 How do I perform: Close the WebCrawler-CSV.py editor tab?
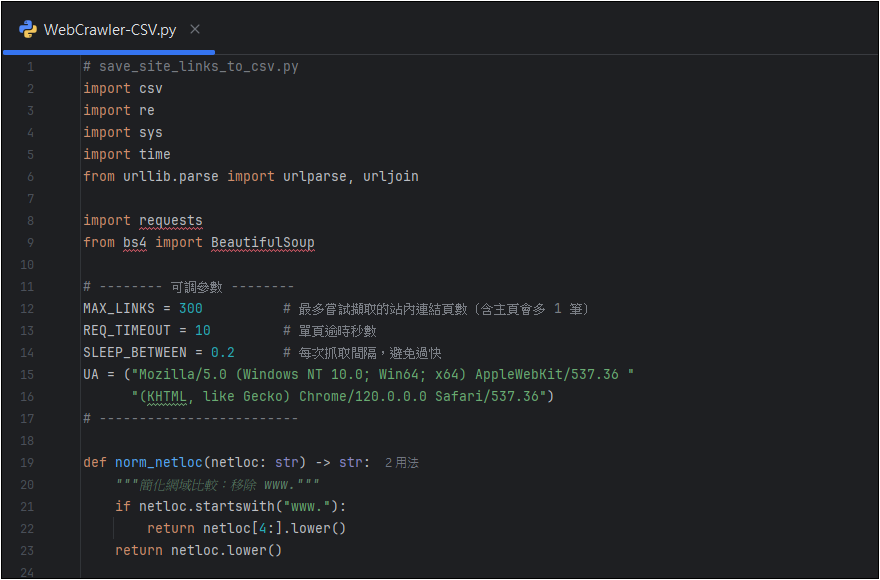tap(195, 29)
